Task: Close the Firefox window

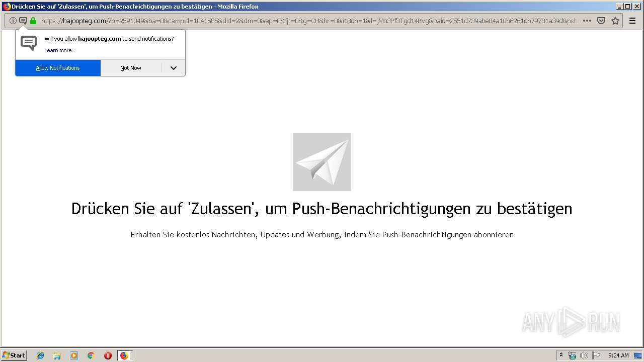Action: pyautogui.click(x=636, y=7)
